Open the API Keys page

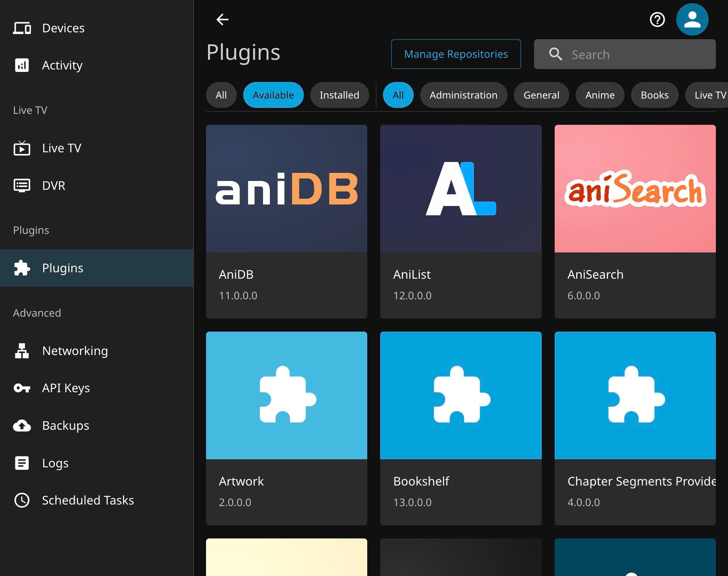pyautogui.click(x=97, y=389)
